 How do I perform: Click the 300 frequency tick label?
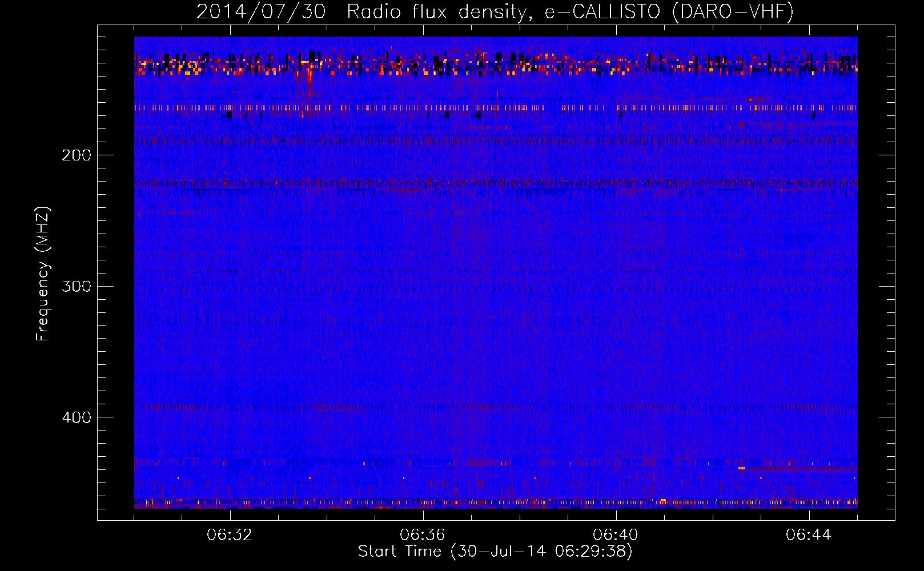coord(77,286)
